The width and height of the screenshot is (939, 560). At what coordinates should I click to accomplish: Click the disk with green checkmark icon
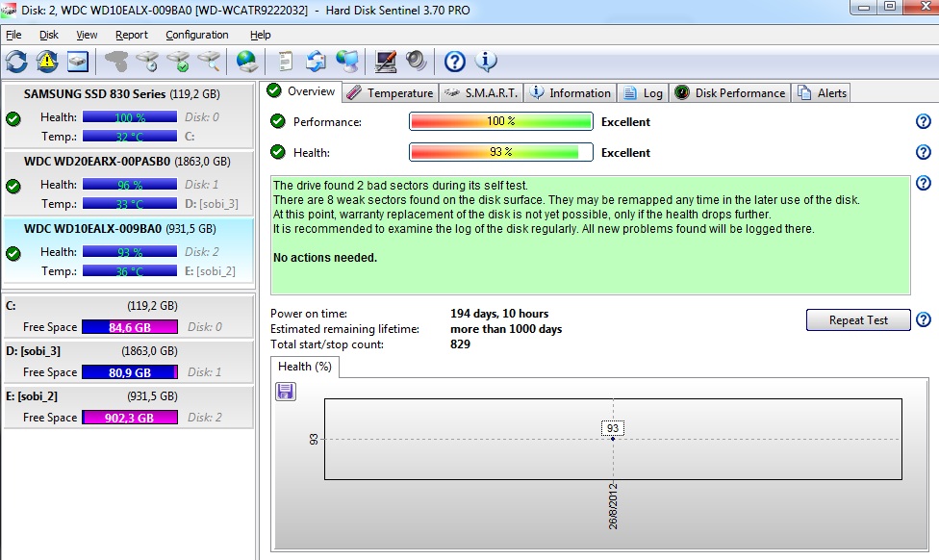pyautogui.click(x=178, y=61)
